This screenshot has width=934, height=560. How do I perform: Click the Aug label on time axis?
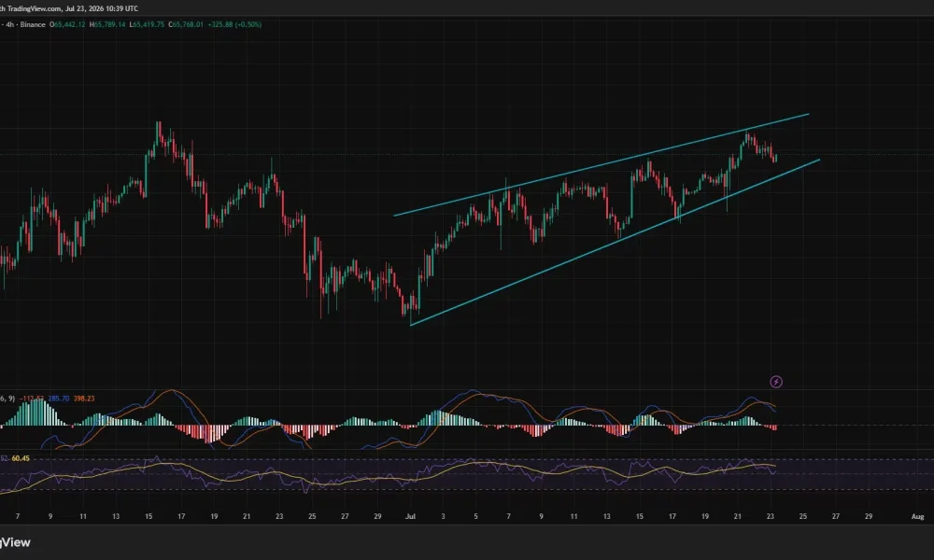click(918, 516)
